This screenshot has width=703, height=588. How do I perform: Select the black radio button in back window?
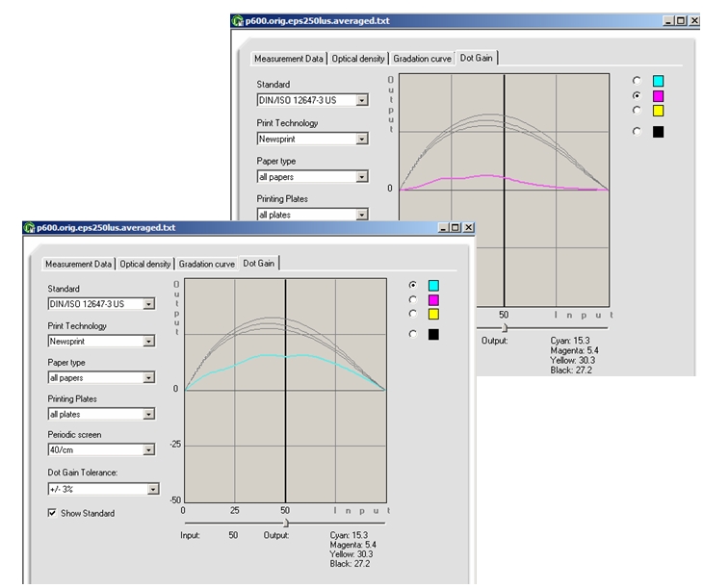tap(637, 131)
